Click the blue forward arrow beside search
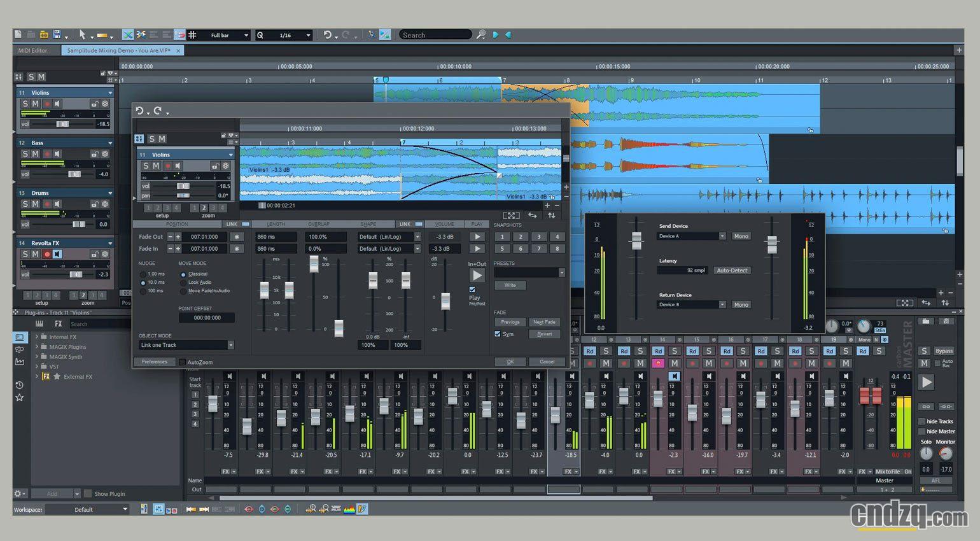 pos(496,35)
